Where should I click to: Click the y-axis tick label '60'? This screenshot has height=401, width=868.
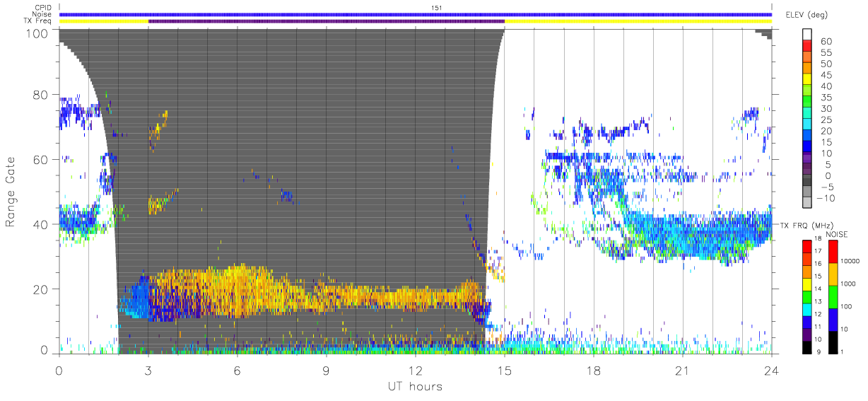pos(42,159)
